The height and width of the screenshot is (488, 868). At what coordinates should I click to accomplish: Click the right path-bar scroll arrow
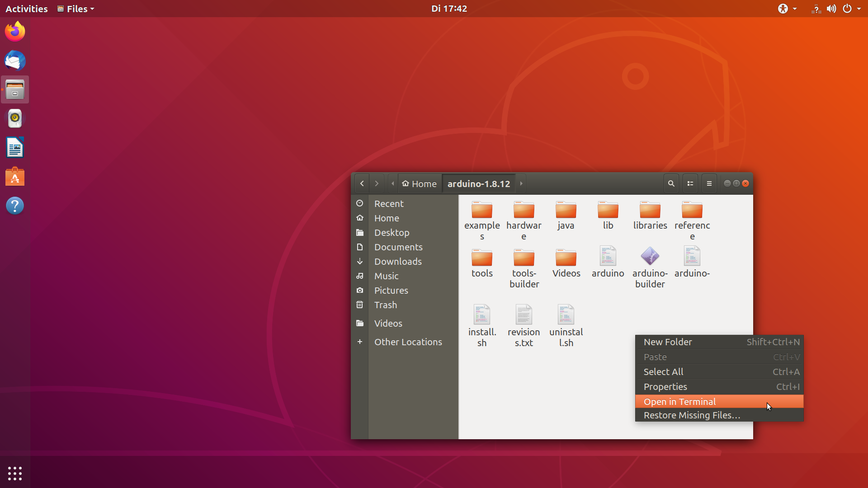click(x=521, y=183)
